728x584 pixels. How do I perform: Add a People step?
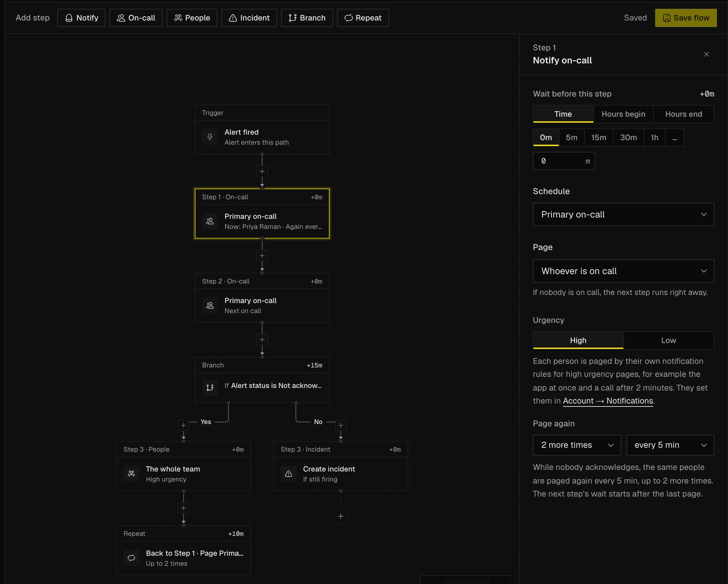(192, 18)
